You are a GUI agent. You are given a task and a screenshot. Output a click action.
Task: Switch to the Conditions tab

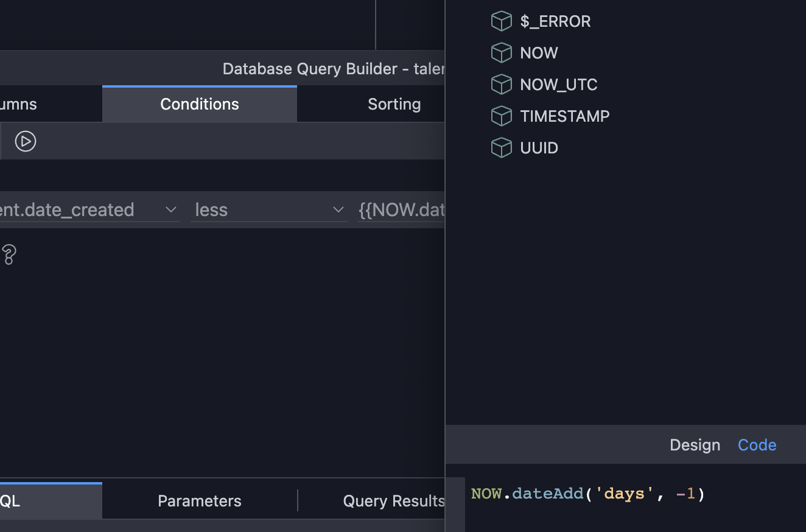(x=200, y=104)
